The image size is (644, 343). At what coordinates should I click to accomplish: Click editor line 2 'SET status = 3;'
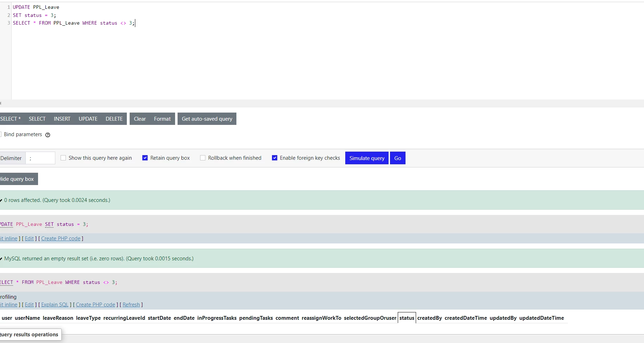(x=34, y=15)
